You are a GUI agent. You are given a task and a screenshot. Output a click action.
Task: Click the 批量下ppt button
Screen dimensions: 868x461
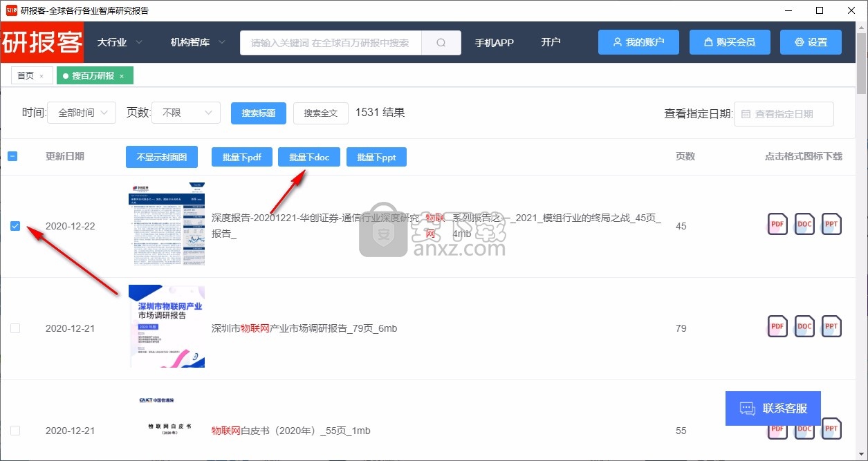(376, 157)
